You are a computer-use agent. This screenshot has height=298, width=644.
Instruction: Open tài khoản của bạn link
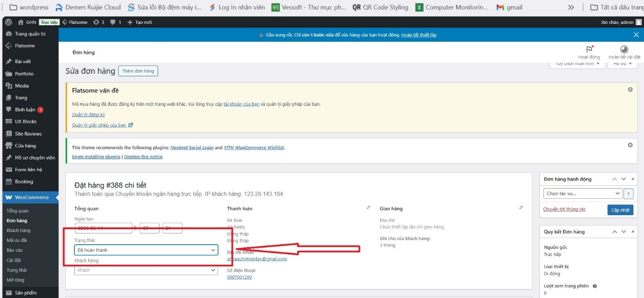241,104
